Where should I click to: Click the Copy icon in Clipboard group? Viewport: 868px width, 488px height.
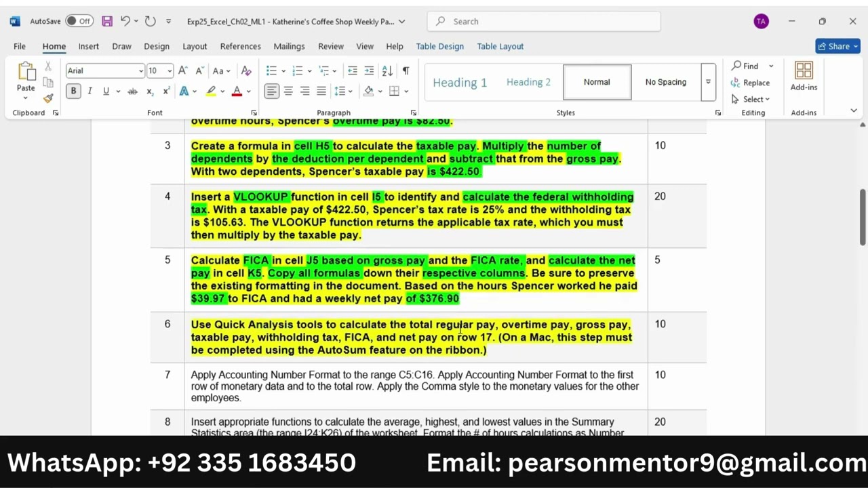(47, 83)
